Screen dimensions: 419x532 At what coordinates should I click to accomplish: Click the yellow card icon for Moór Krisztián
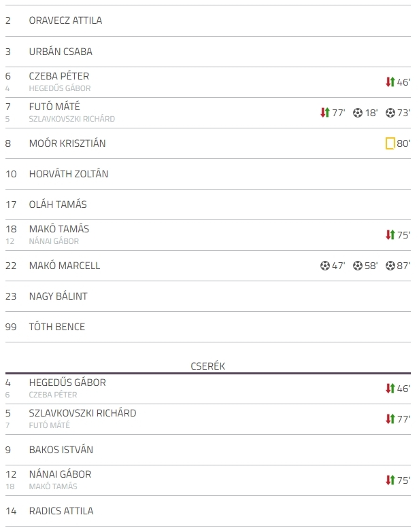tap(390, 143)
